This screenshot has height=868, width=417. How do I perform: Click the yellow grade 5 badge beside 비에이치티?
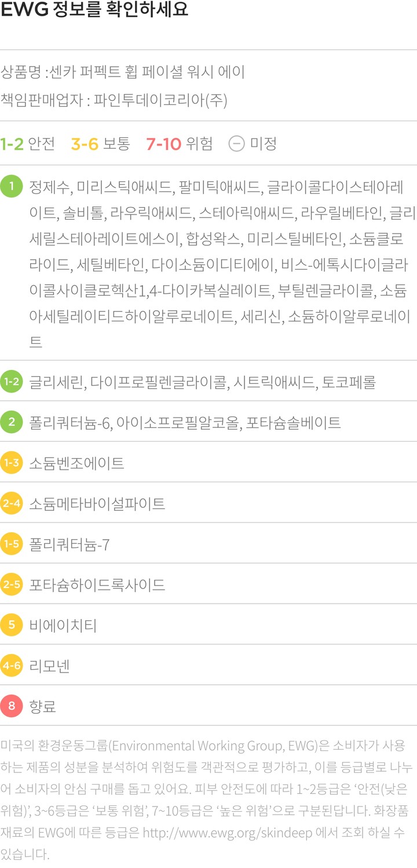click(12, 625)
